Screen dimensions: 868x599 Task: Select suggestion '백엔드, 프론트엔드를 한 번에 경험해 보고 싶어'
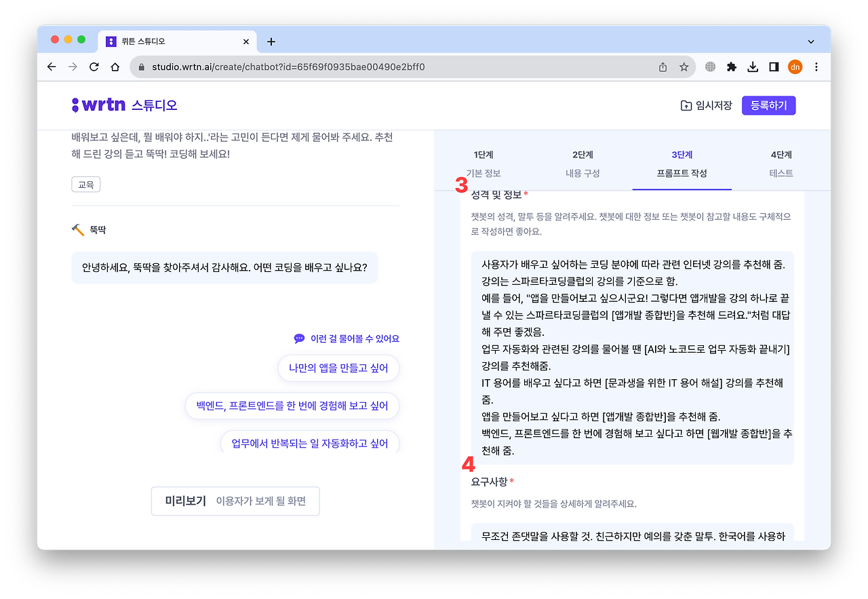(x=292, y=406)
